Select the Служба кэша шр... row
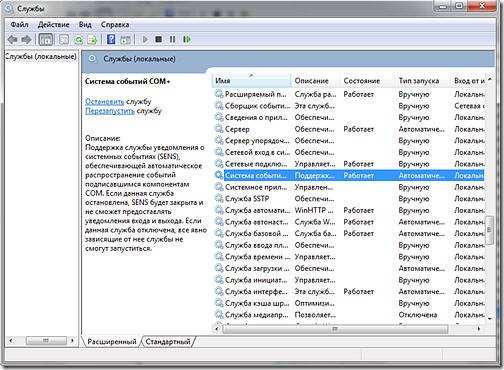This screenshot has width=504, height=370. click(349, 303)
